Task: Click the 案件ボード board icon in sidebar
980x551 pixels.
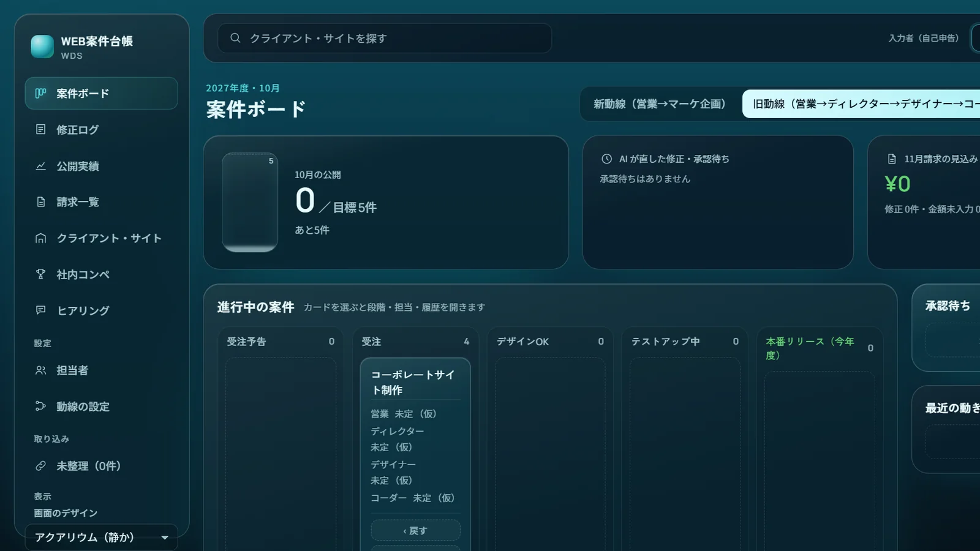Action: click(40, 93)
